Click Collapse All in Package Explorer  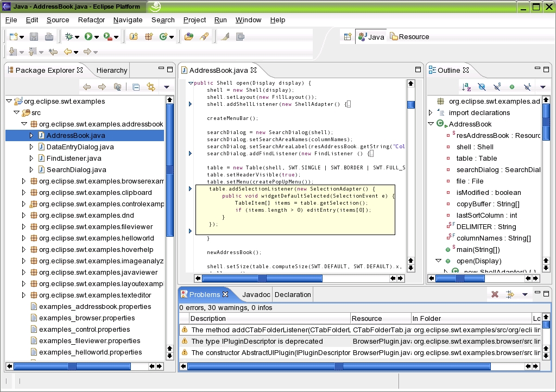[x=136, y=87]
